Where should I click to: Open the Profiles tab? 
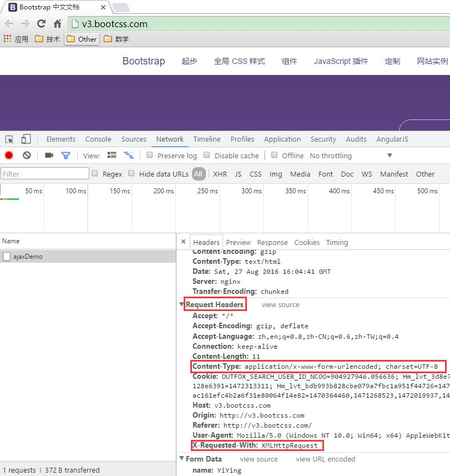click(x=242, y=139)
